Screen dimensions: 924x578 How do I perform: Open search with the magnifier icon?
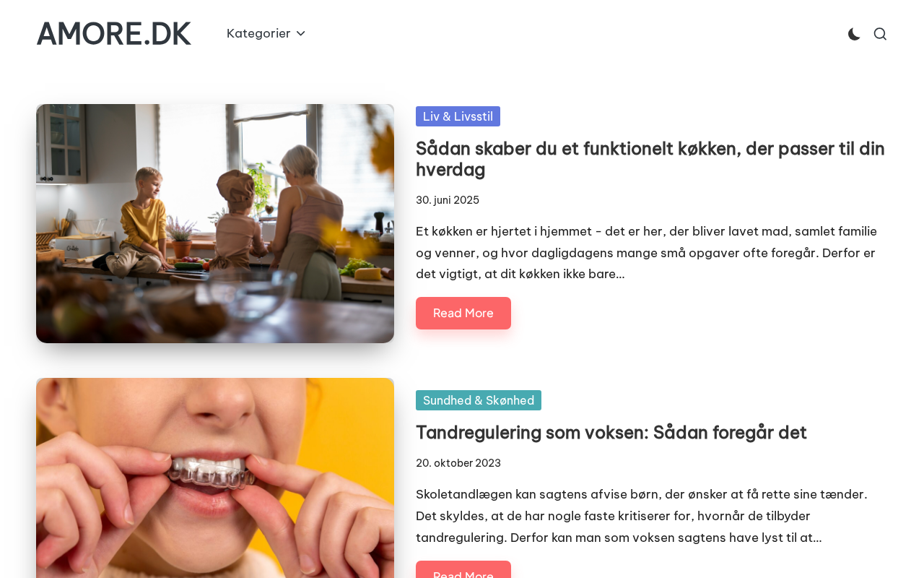tap(880, 34)
